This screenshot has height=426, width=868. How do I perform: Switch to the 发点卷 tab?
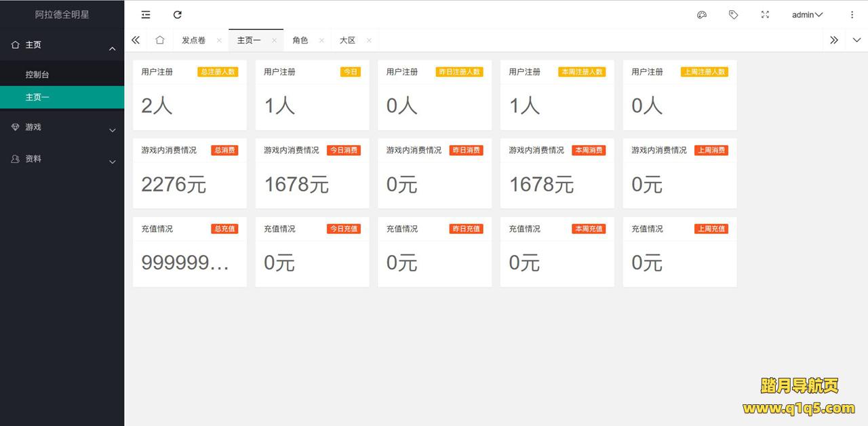[x=193, y=41]
